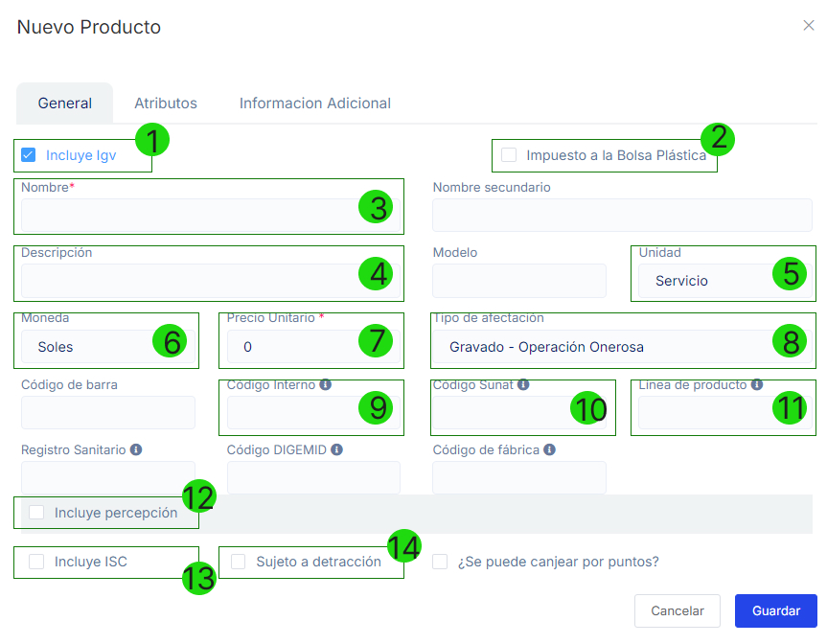Click info icon next to Línea de producto

click(757, 385)
